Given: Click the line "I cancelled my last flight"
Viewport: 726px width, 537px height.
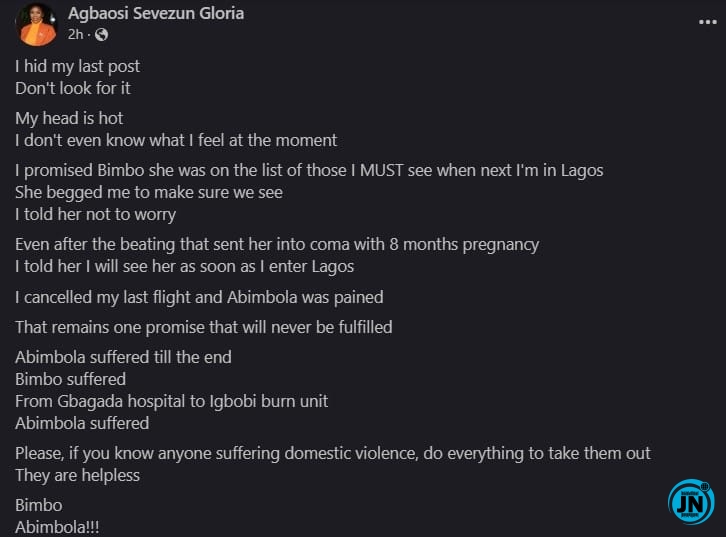Looking at the screenshot, I should coord(199,297).
